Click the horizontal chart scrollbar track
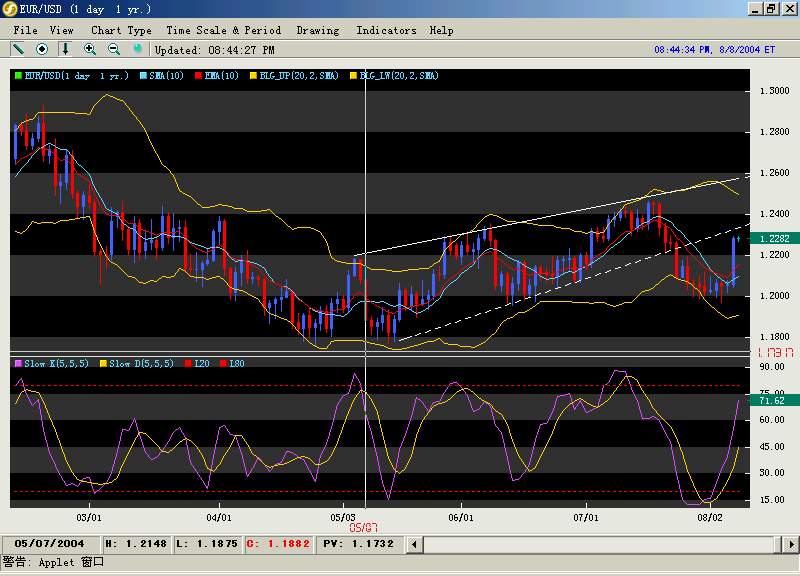800x576 pixels. (x=603, y=544)
